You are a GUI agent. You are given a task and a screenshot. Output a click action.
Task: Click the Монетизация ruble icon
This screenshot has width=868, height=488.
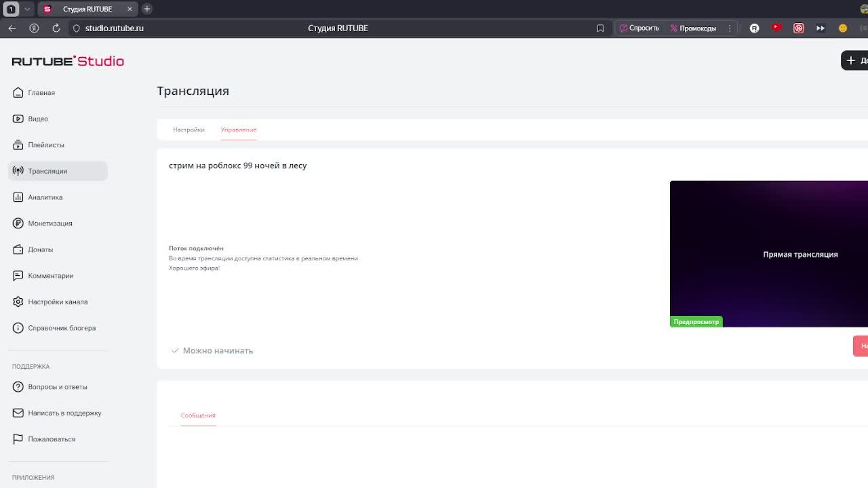pyautogui.click(x=18, y=223)
